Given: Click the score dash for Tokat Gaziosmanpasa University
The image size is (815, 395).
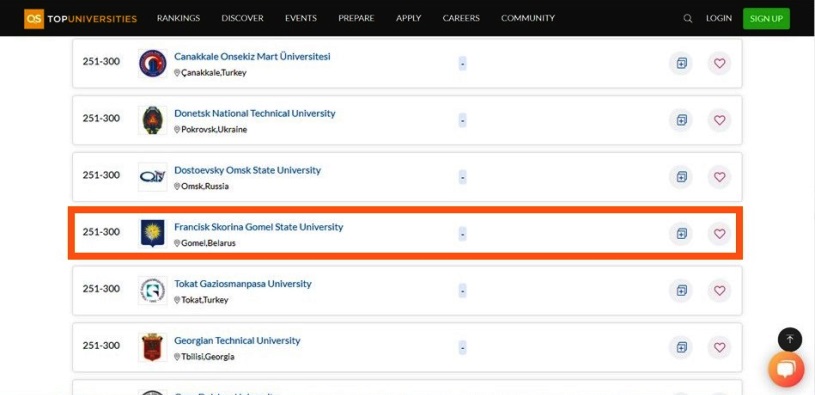Looking at the screenshot, I should click(x=463, y=291).
